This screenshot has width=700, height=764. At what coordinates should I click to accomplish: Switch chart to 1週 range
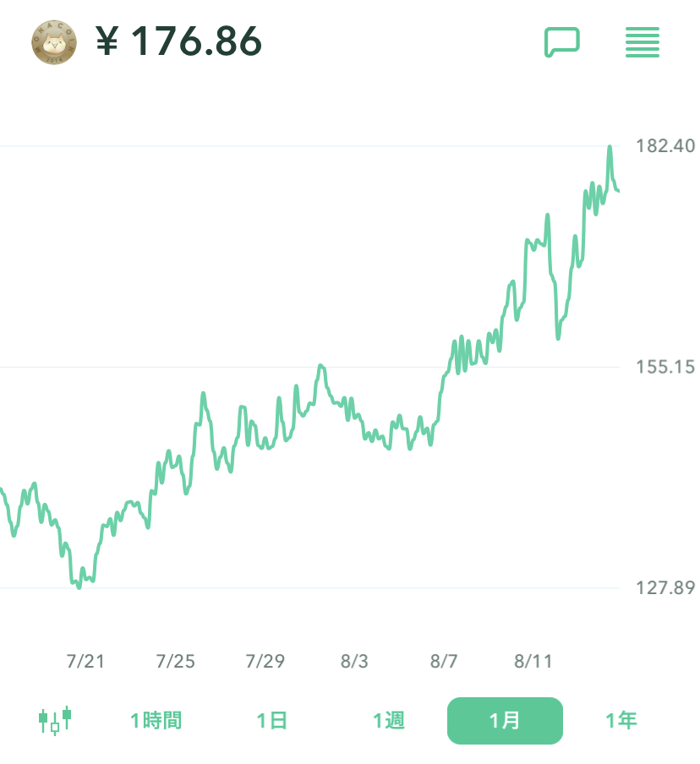pos(389,721)
